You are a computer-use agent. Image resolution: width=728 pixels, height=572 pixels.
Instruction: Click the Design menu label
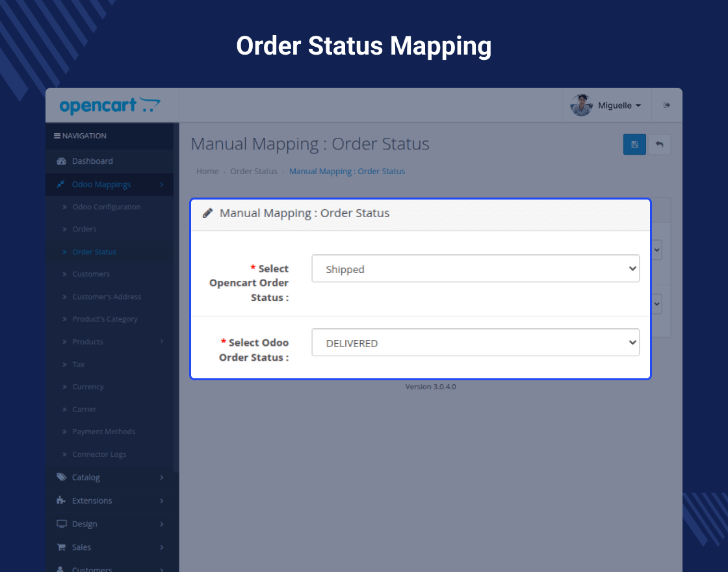coord(84,524)
